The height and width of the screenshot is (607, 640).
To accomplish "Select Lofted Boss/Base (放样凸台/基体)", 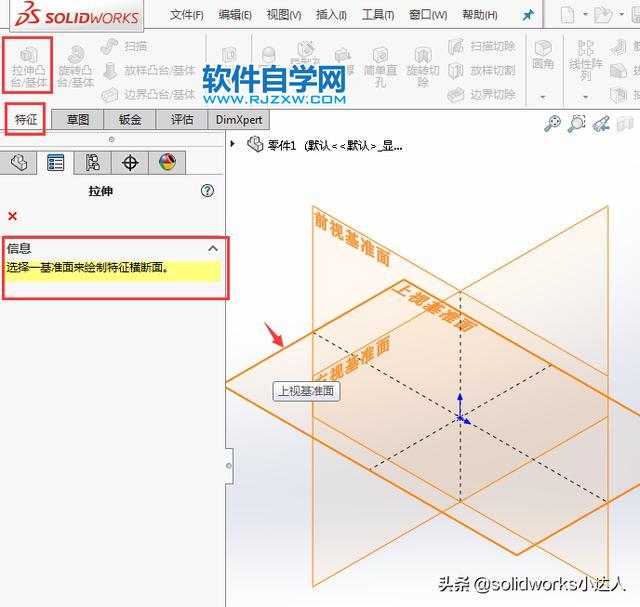I will point(149,71).
